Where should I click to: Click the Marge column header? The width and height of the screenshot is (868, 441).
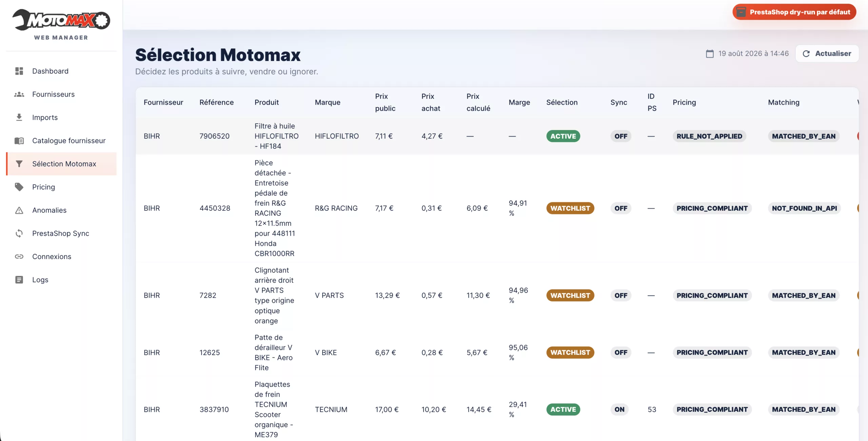pos(519,102)
